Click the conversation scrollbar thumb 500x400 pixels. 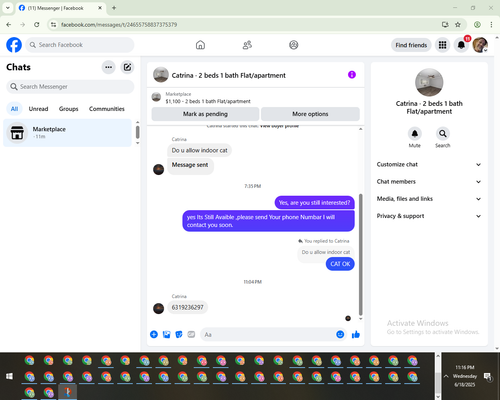360,255
